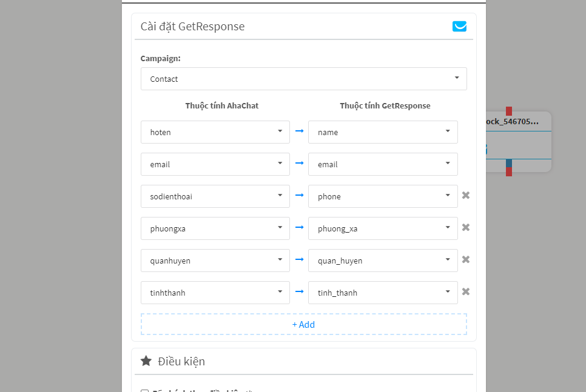Image resolution: width=586 pixels, height=392 pixels.
Task: Open the hoten AhaChat attribute dropdown
Action: 215,132
